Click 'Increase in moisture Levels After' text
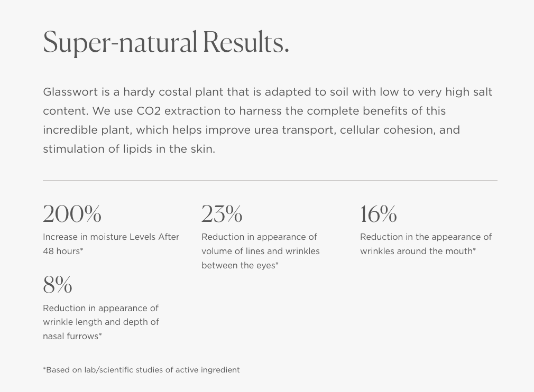The width and height of the screenshot is (534, 392). click(x=111, y=237)
